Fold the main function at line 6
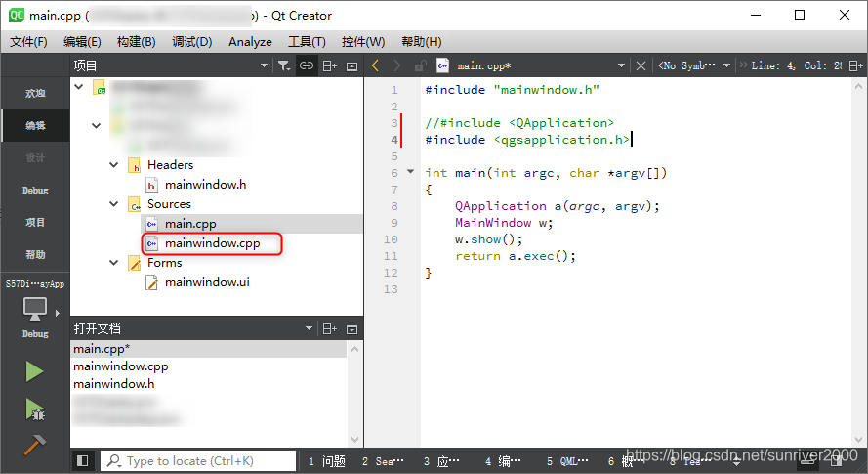 coord(411,172)
